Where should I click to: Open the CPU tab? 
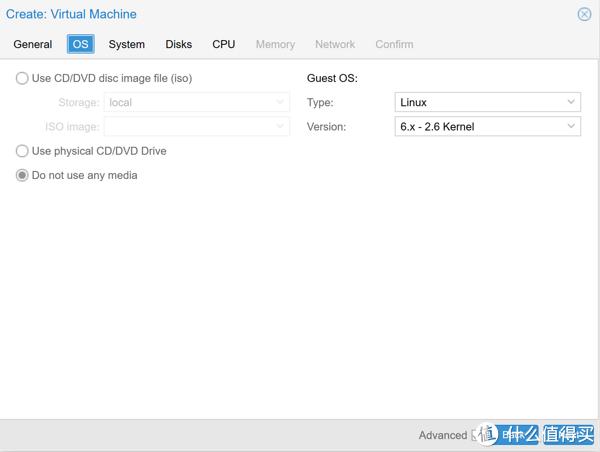(223, 44)
